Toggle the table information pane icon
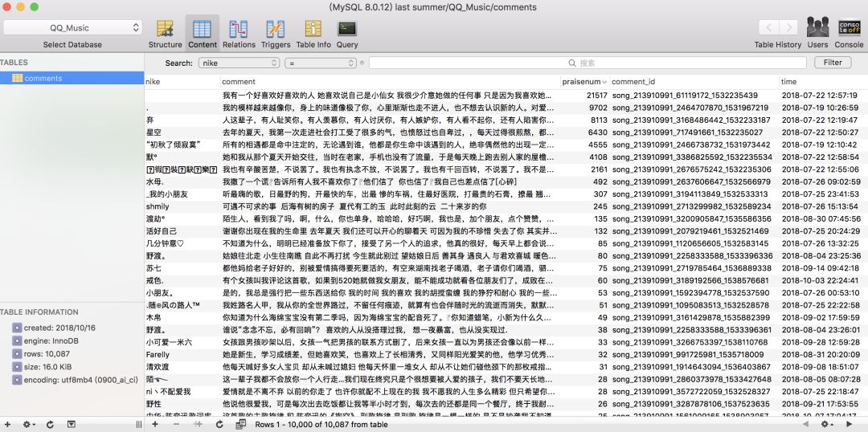This screenshot has height=432, width=868. 71,424
